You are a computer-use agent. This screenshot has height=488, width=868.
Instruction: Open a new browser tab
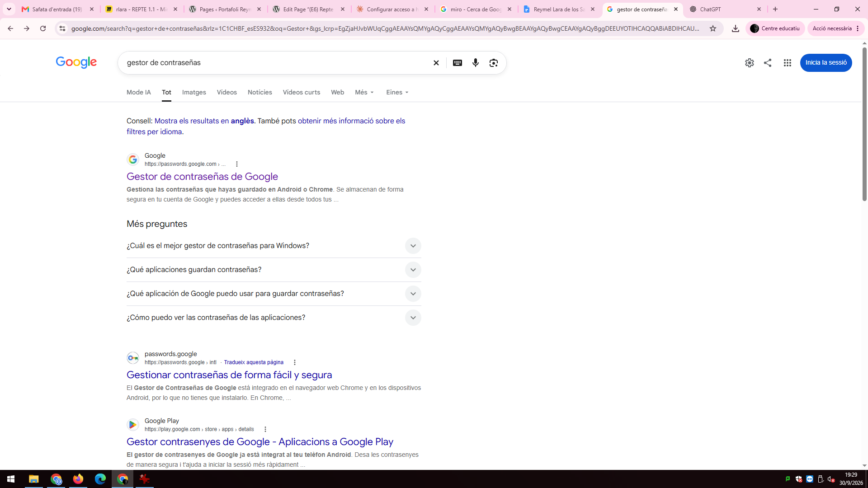coord(775,9)
